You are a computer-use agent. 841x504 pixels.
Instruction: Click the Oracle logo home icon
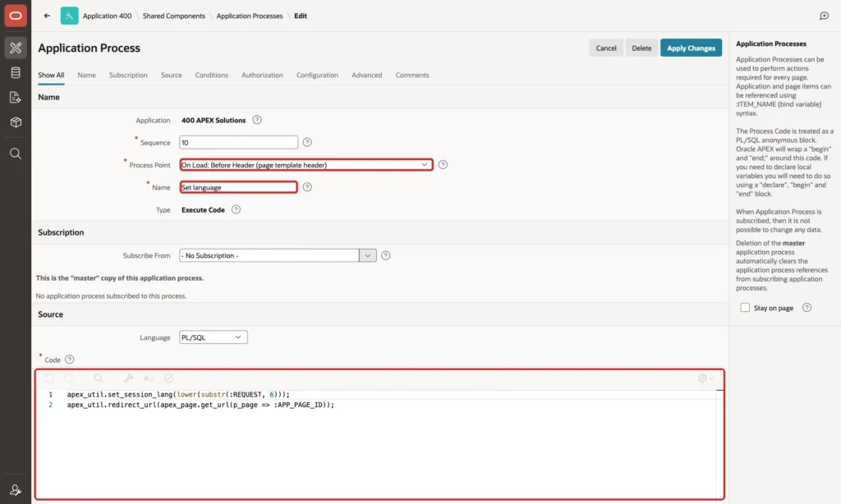coord(16,16)
